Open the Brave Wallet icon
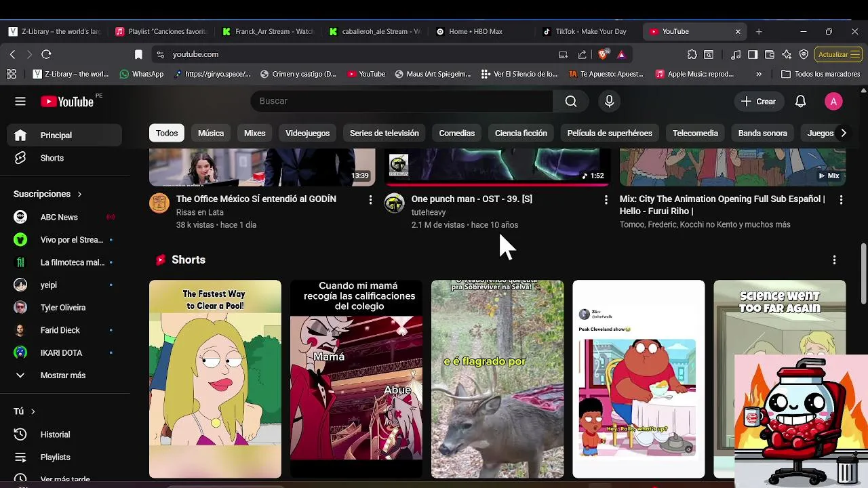The width and height of the screenshot is (868, 488). pyautogui.click(x=770, y=54)
